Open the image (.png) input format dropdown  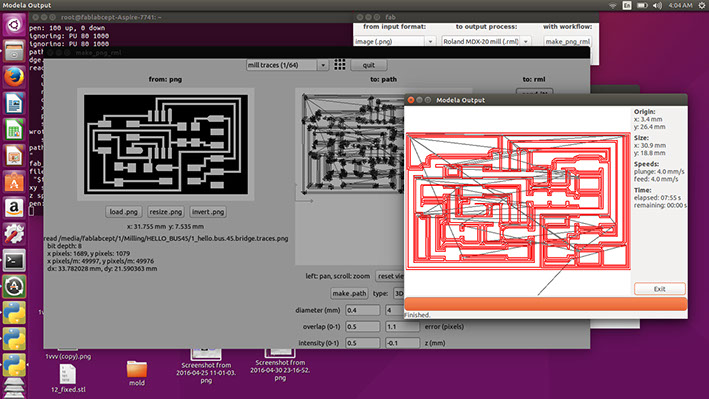394,41
